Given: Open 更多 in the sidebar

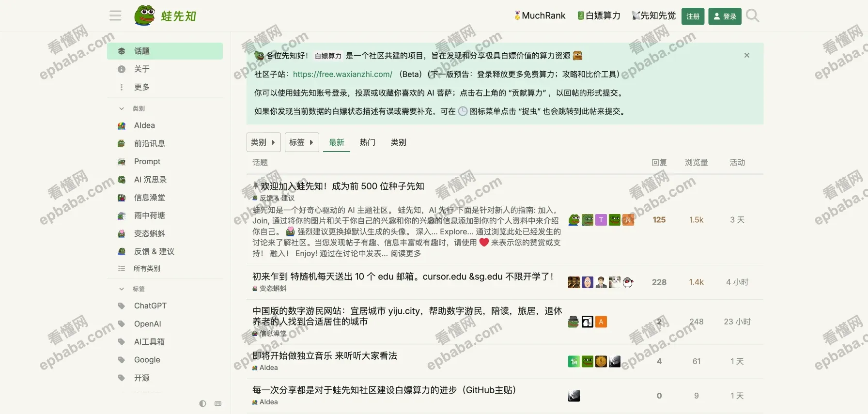Looking at the screenshot, I should 165,87.
